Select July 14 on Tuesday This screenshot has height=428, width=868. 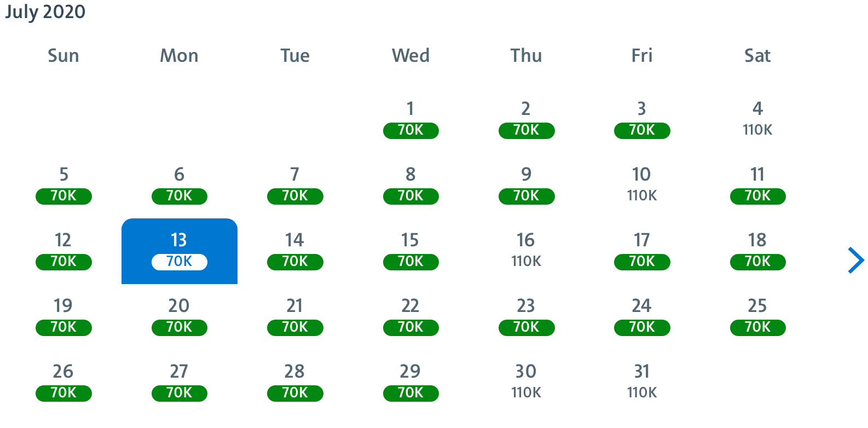(295, 251)
